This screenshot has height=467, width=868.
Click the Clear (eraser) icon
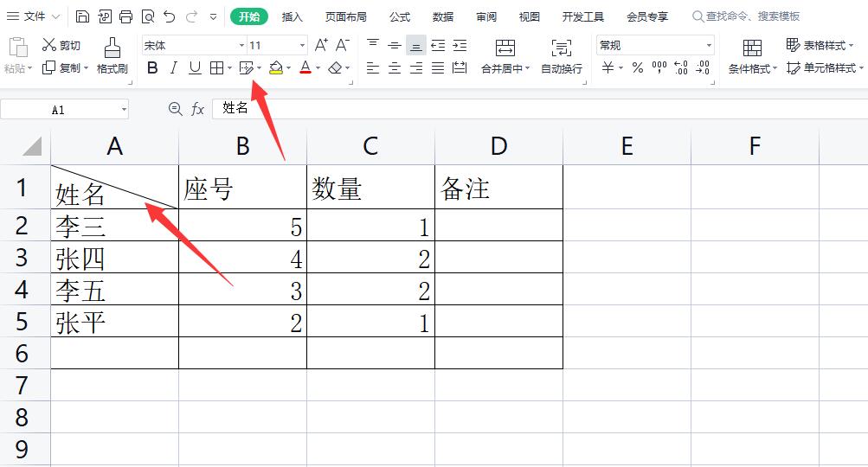click(335, 68)
